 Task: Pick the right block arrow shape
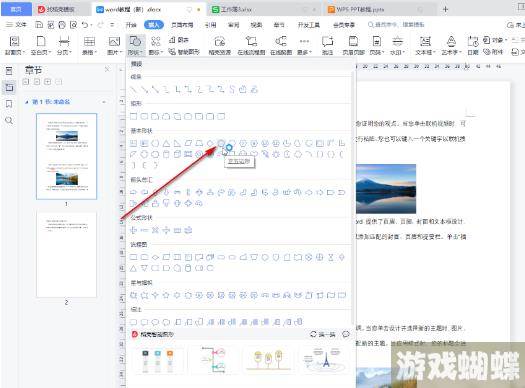click(x=133, y=192)
